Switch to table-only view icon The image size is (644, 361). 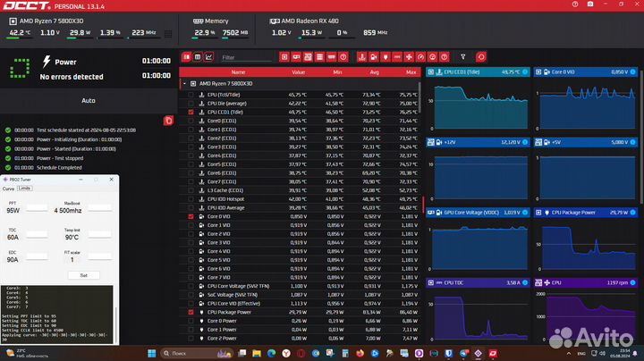pyautogui.click(x=198, y=57)
